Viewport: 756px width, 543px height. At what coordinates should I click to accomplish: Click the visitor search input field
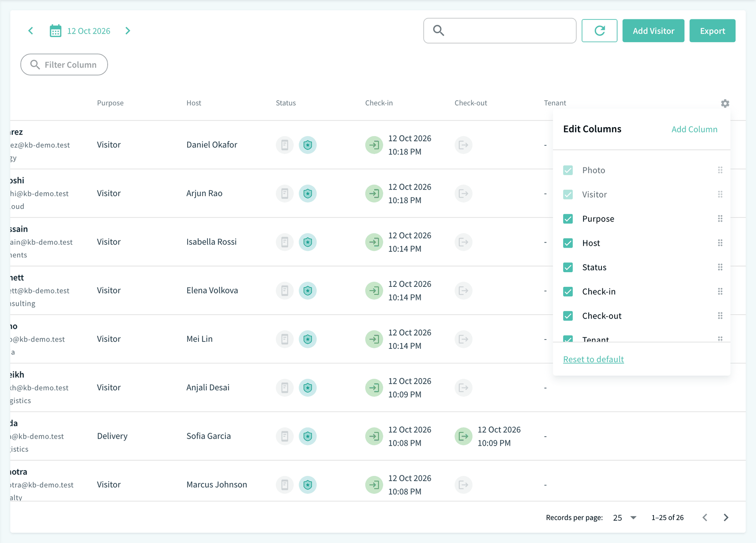pyautogui.click(x=500, y=31)
